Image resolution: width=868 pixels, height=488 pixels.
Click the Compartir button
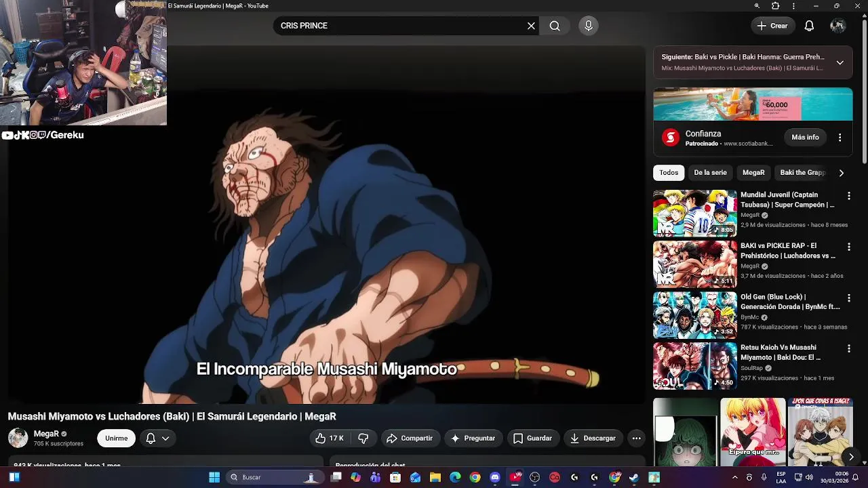pyautogui.click(x=410, y=438)
